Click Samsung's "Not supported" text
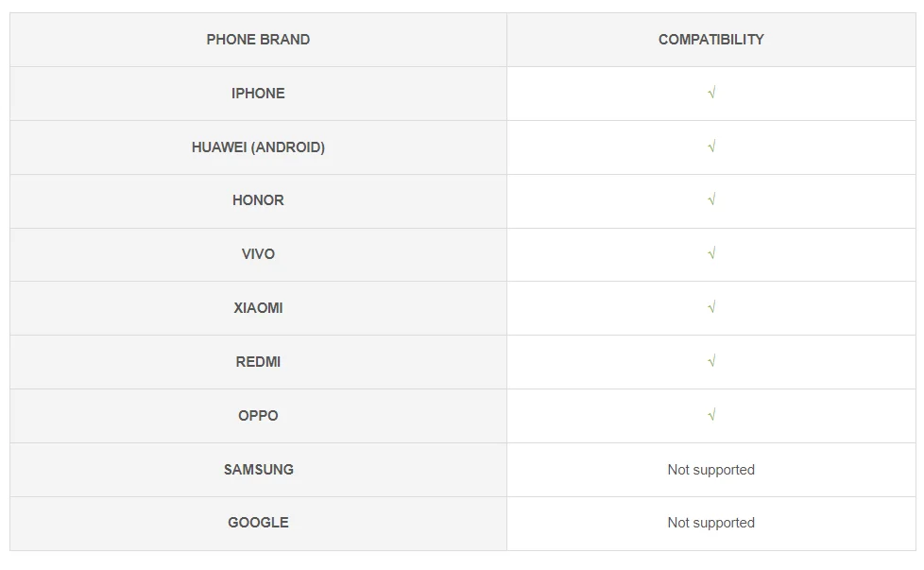Screen dimensions: 924x570 [x=711, y=470]
